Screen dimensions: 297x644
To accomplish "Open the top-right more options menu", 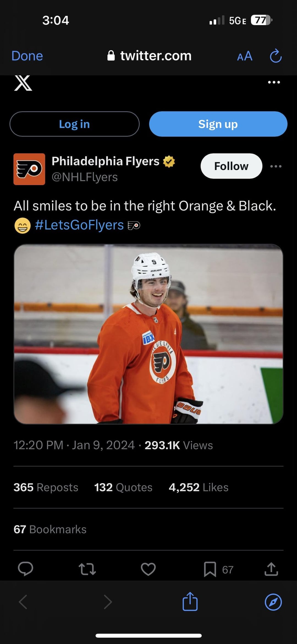I will click(x=274, y=82).
